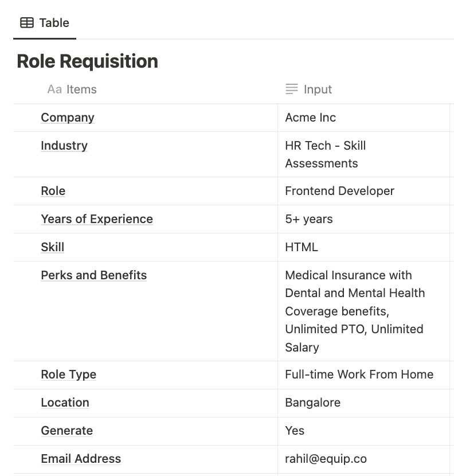Viewport: 454px width, 476px height.
Task: Open the Skill row page
Action: click(x=53, y=247)
